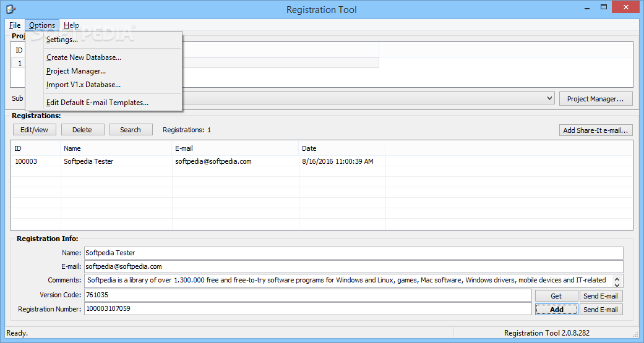Click the Ready. status bar text
Image resolution: width=644 pixels, height=343 pixels.
(17, 333)
